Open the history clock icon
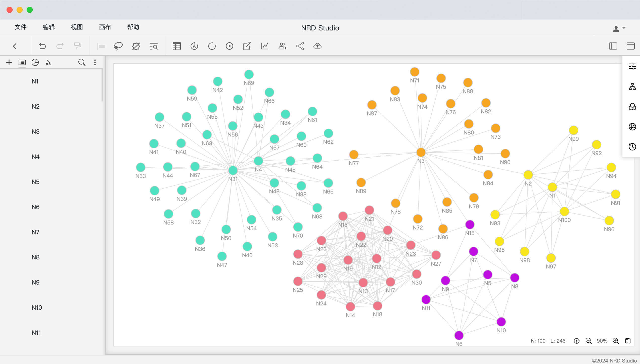The height and width of the screenshot is (364, 640). pos(632,147)
